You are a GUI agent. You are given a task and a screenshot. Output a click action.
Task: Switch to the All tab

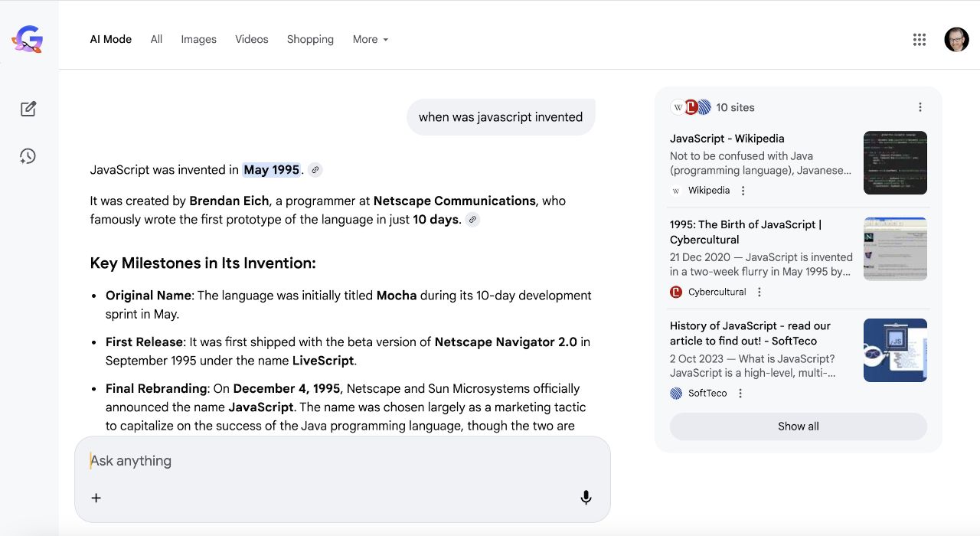click(156, 40)
